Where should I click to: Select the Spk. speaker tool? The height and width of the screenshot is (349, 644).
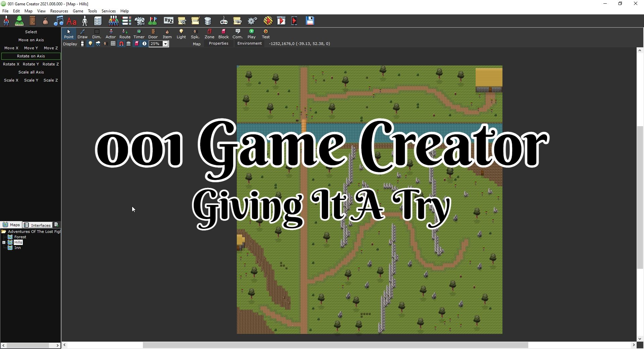pos(195,34)
